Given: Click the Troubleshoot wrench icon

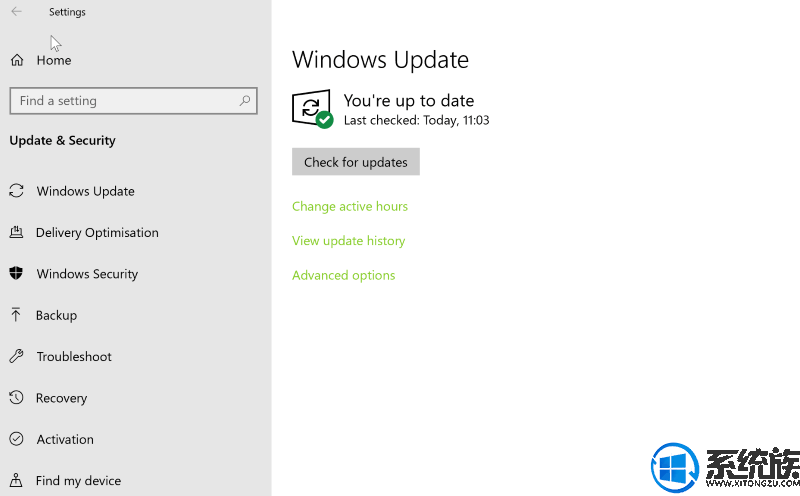Looking at the screenshot, I should 16,356.
